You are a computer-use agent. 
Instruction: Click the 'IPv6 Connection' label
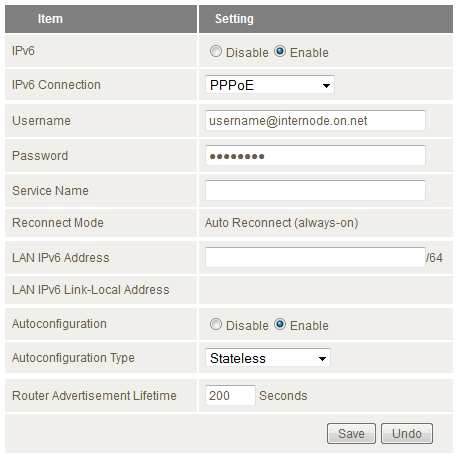[56, 85]
